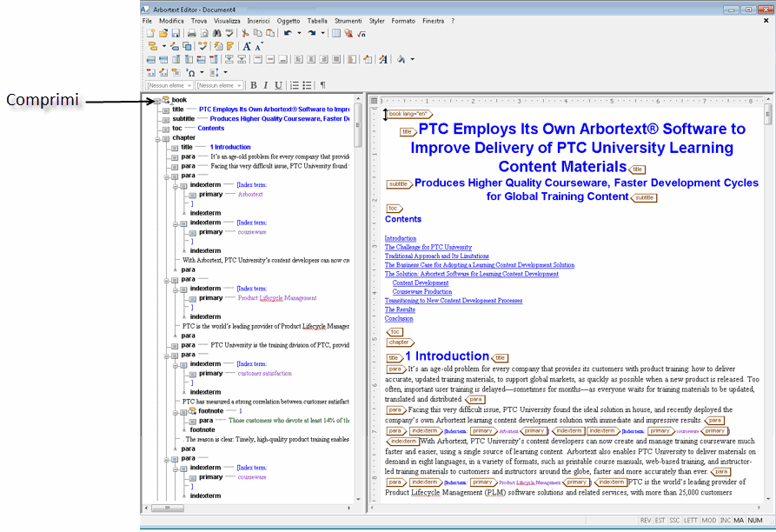Collapse the book node in tree

coord(157,101)
